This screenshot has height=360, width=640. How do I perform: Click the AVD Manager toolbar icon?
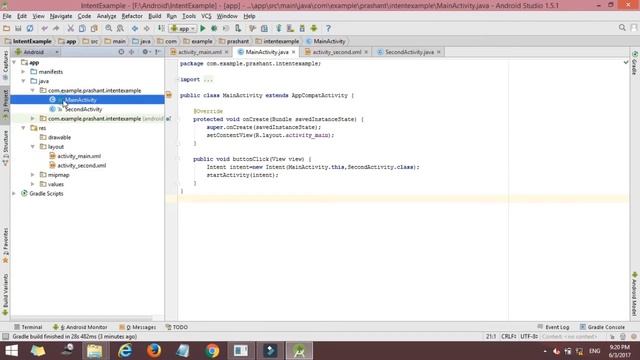click(290, 29)
